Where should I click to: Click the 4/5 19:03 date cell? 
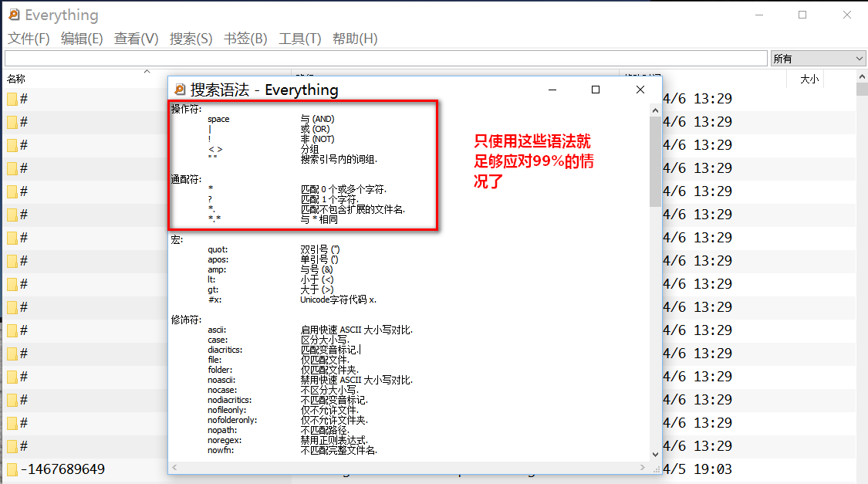click(697, 469)
